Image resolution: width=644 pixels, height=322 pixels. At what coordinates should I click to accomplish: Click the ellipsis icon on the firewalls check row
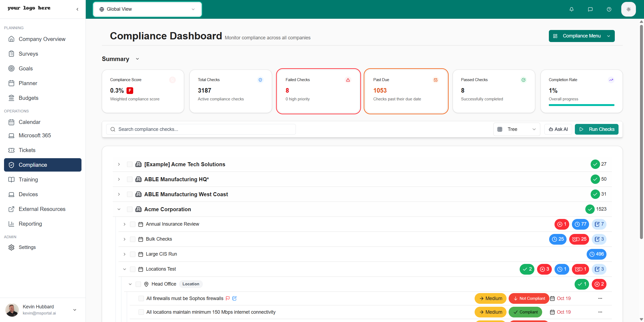point(600,298)
